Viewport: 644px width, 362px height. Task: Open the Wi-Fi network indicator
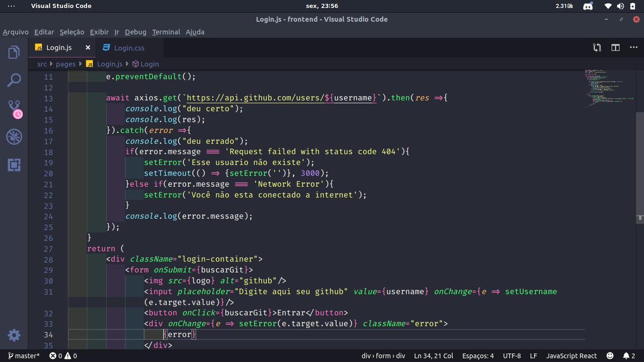click(608, 6)
